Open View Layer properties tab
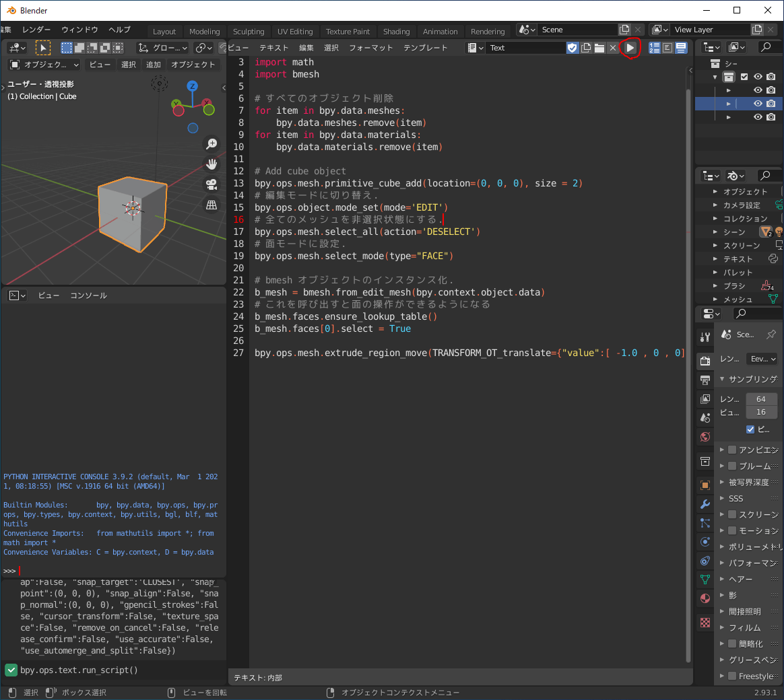 pos(705,398)
